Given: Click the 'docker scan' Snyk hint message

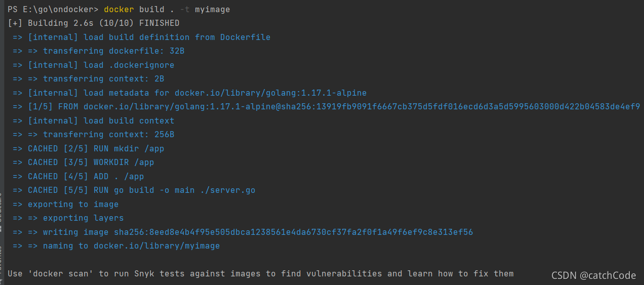Looking at the screenshot, I should pyautogui.click(x=261, y=274).
